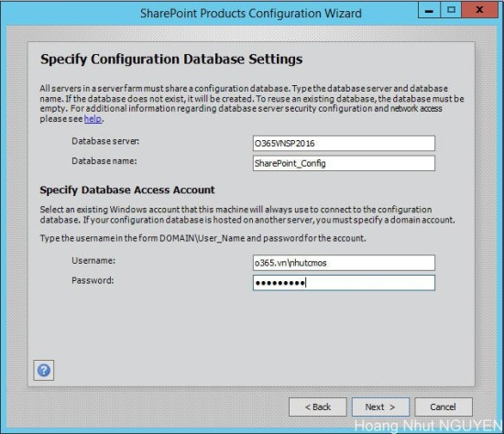The image size is (504, 434).
Task: Open the blue question mark help icon
Action: coord(44,371)
